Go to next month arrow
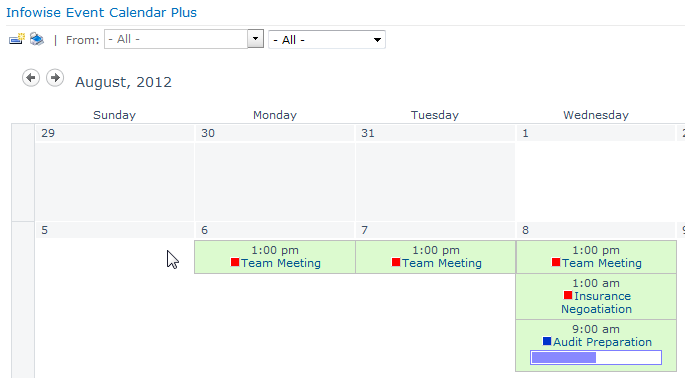Image resolution: width=685 pixels, height=378 pixels. tap(55, 78)
